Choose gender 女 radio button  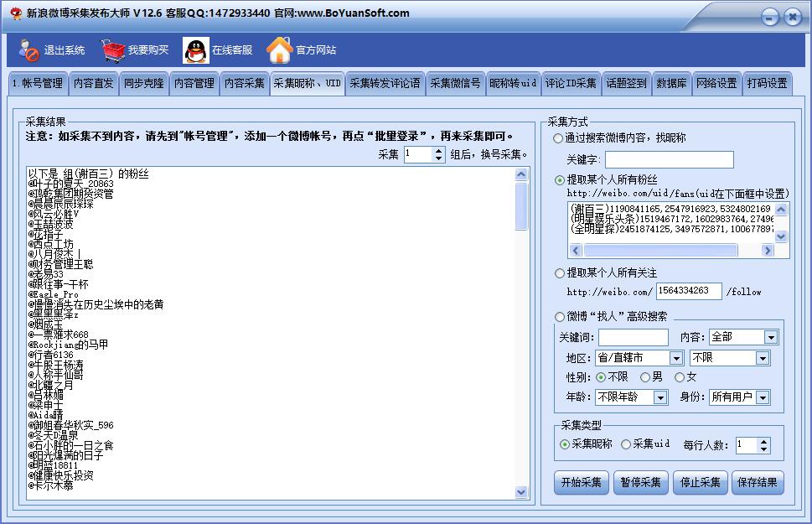coord(680,377)
